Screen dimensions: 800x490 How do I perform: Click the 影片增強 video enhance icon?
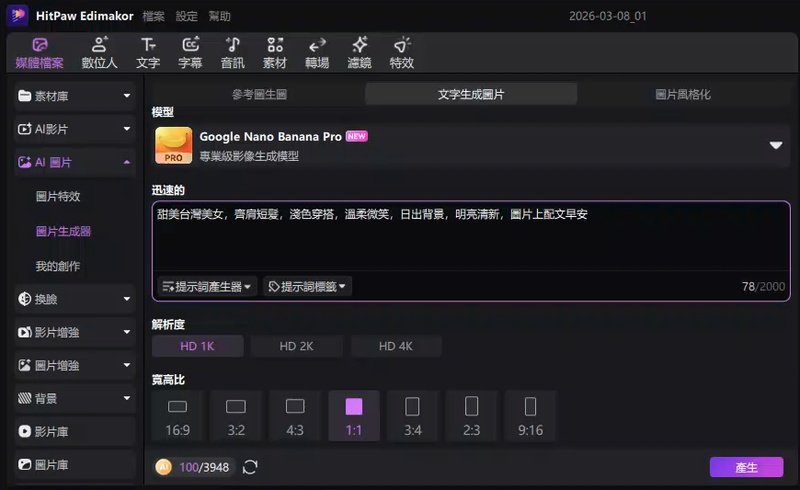[x=24, y=332]
